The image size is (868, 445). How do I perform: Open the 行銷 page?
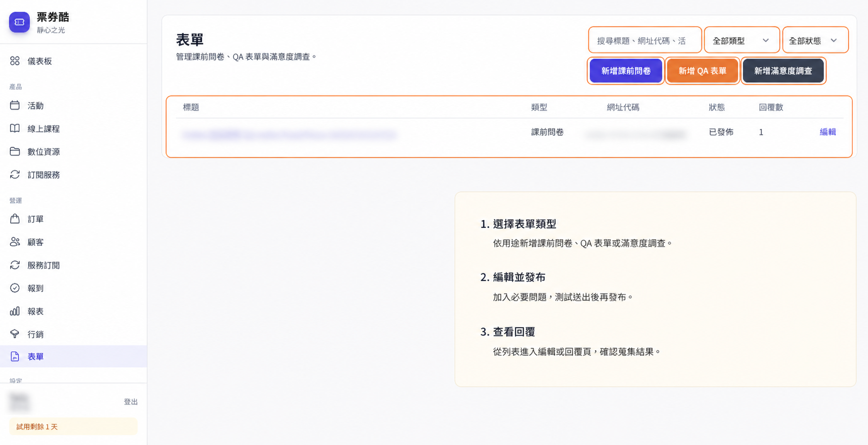tap(73, 334)
